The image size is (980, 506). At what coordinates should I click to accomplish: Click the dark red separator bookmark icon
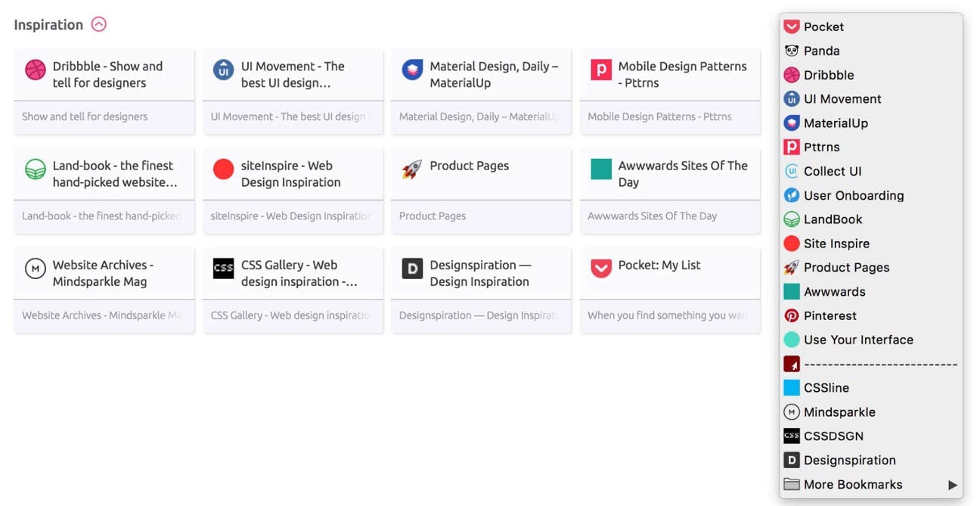pyautogui.click(x=792, y=365)
